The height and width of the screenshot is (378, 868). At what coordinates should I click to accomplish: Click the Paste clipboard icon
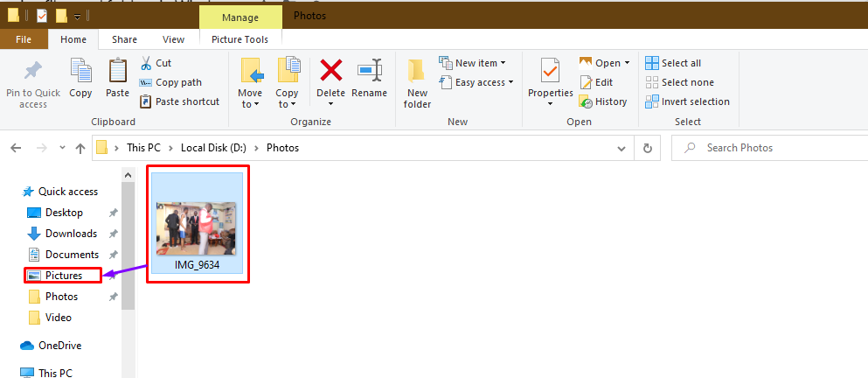[117, 72]
